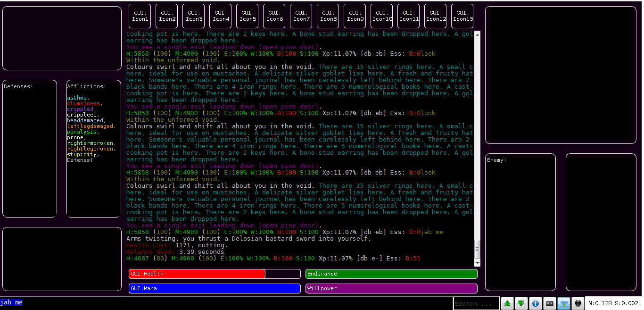Click the 'Balance Used:' line
Image resolution: width=644 pixels, height=310 pixels.
[x=175, y=252]
